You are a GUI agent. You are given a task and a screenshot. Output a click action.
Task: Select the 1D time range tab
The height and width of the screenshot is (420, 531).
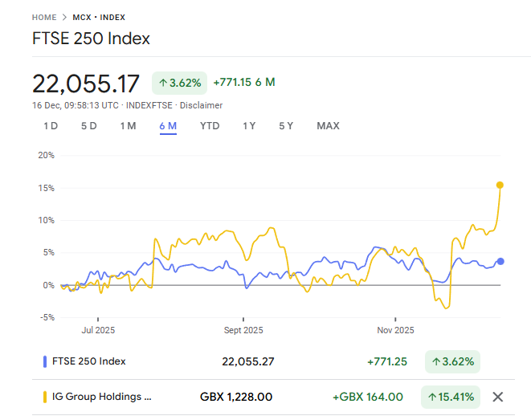(51, 126)
